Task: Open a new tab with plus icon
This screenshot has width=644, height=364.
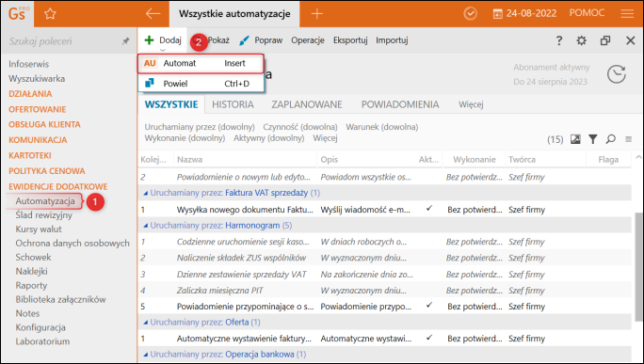Action: pos(316,13)
